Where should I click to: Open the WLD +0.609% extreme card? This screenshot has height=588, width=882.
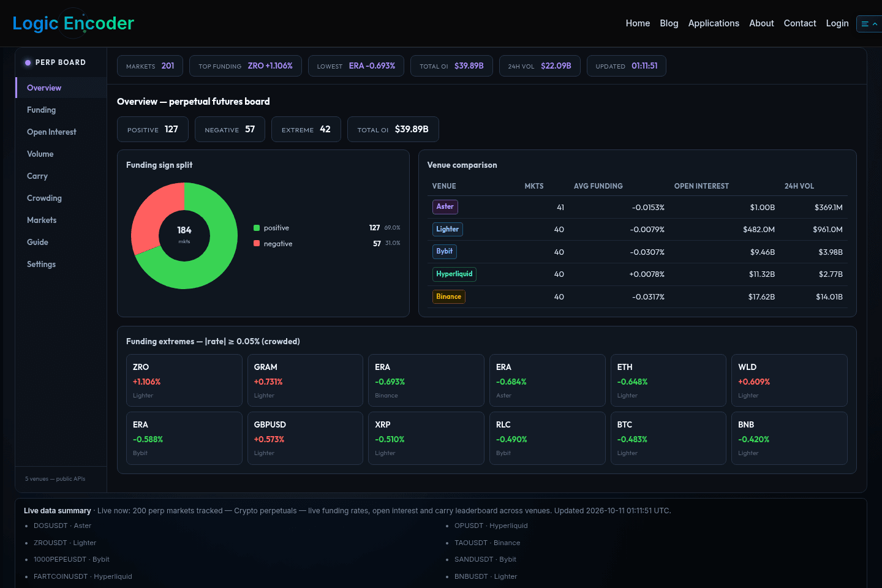(x=790, y=380)
